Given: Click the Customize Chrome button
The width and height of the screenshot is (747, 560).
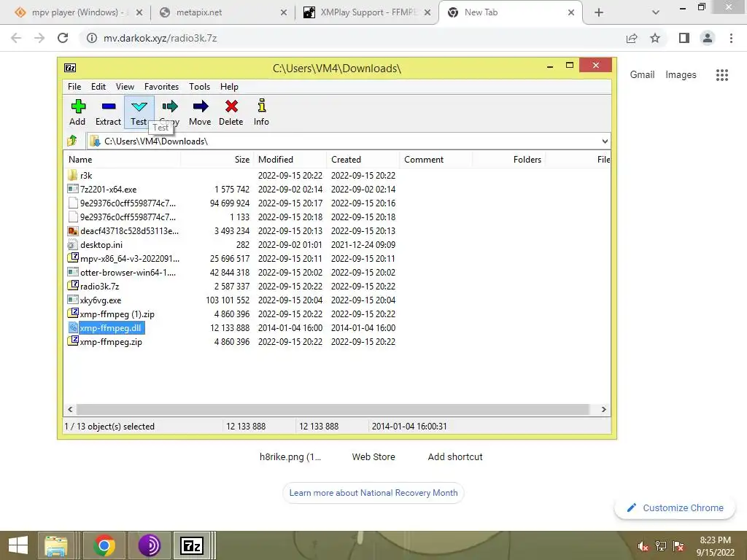Looking at the screenshot, I should (x=676, y=507).
